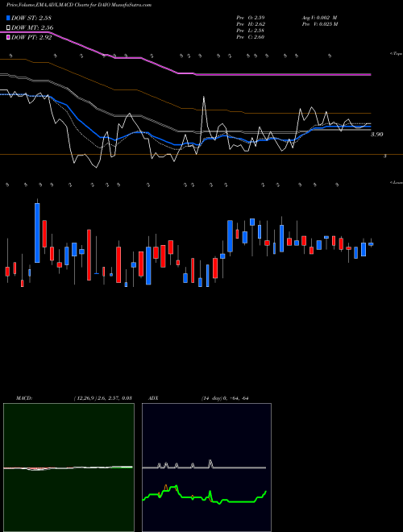Click the 'Pre H: 2.62' high value

coord(251,24)
